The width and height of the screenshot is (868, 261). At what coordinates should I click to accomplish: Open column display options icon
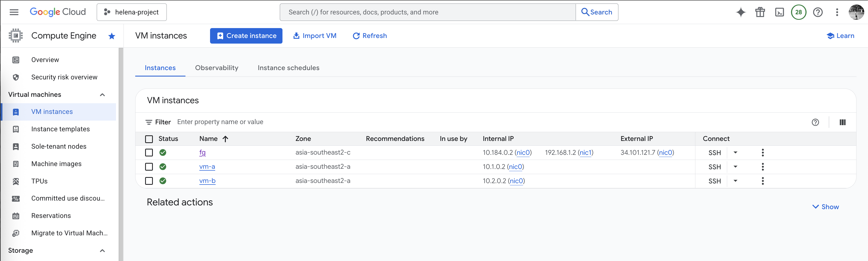click(842, 122)
